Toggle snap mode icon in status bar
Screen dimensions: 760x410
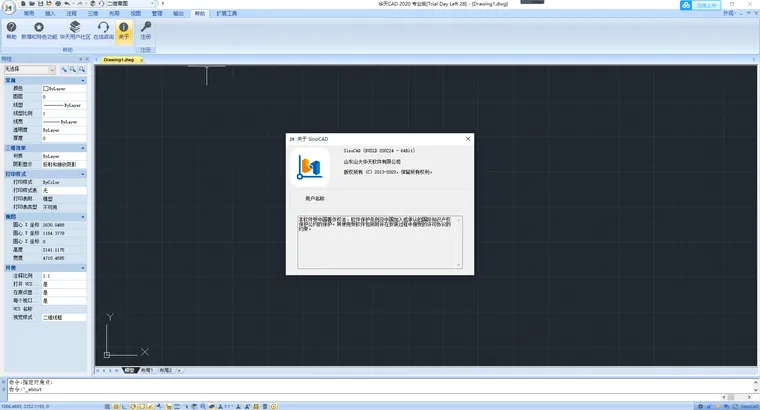107,407
